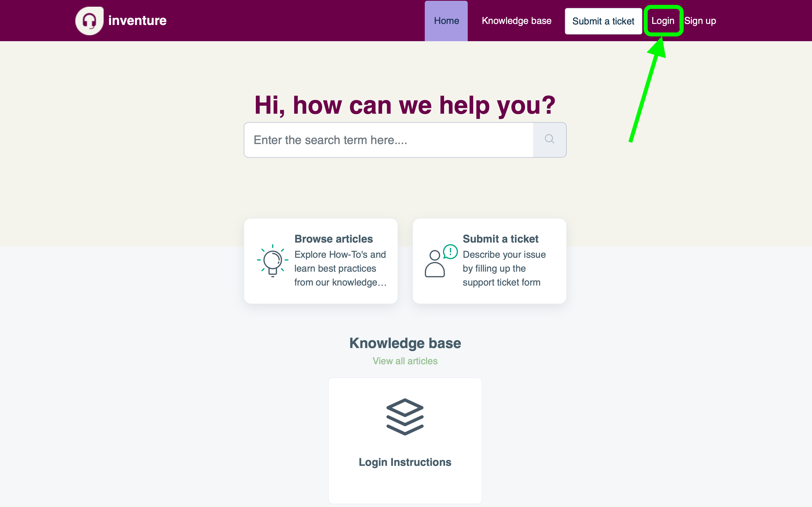
Task: Click the Knowledge base section heading
Action: tap(405, 343)
